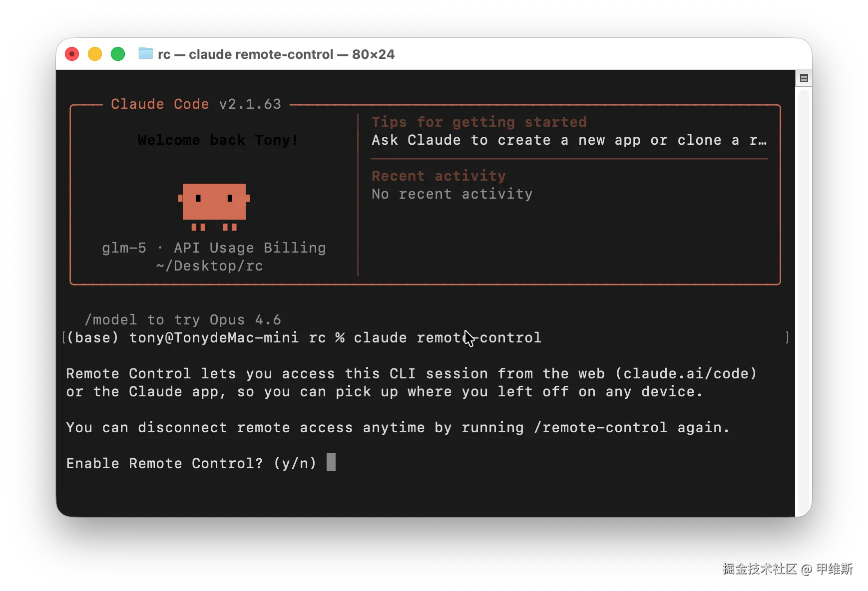Image resolution: width=868 pixels, height=591 pixels.
Task: Click 'Tips for getting started' heading
Action: (479, 122)
